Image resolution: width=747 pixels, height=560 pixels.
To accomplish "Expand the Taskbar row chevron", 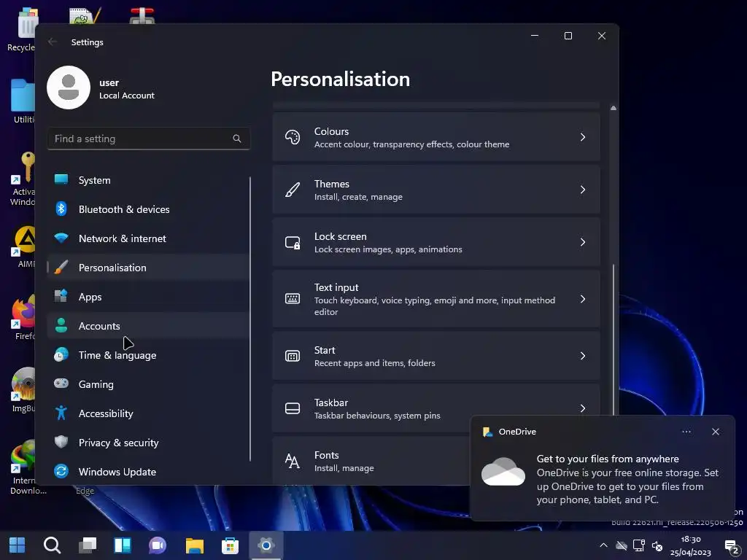I will tap(583, 408).
